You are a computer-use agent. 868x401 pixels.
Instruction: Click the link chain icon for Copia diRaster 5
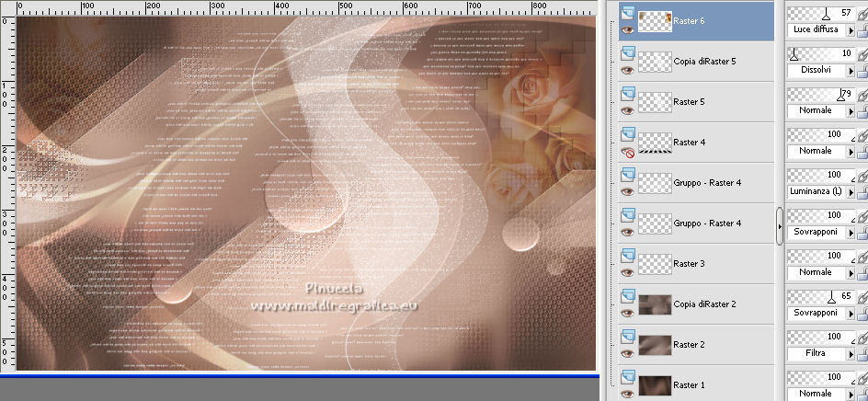pos(862,53)
